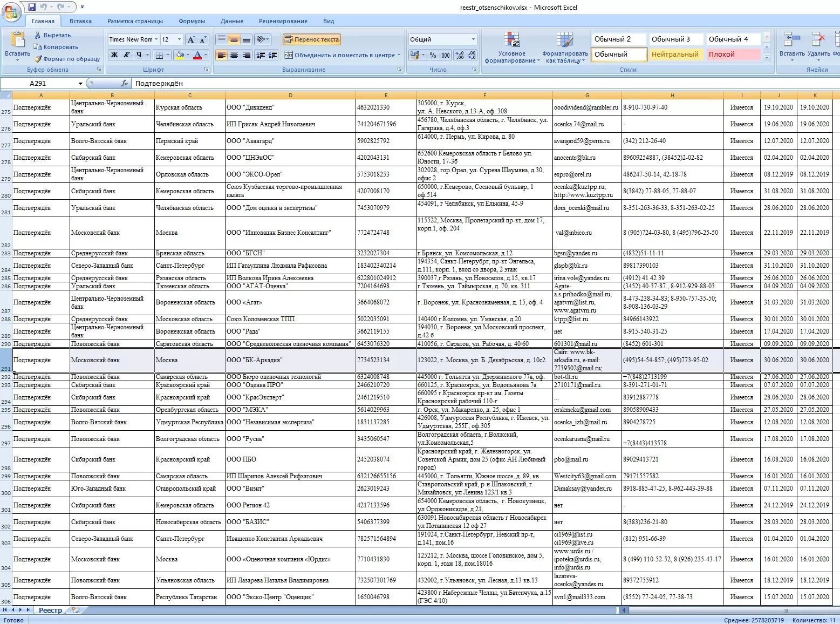840x624 pixels.
Task: Undo the last action
Action: point(43,7)
